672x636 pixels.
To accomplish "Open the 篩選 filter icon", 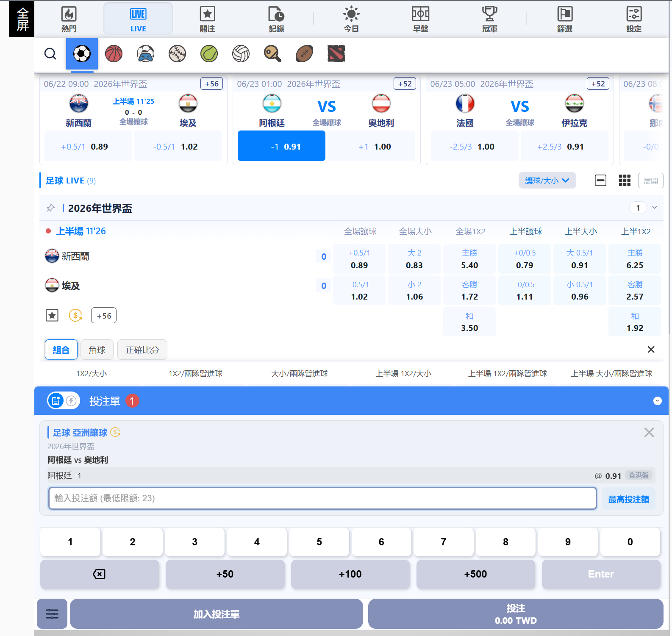I will 565,19.
